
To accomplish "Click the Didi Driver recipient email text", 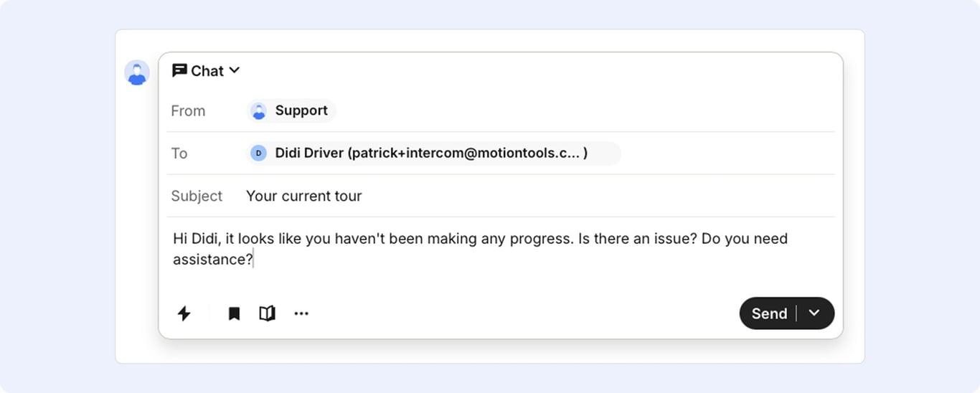I will [x=431, y=153].
